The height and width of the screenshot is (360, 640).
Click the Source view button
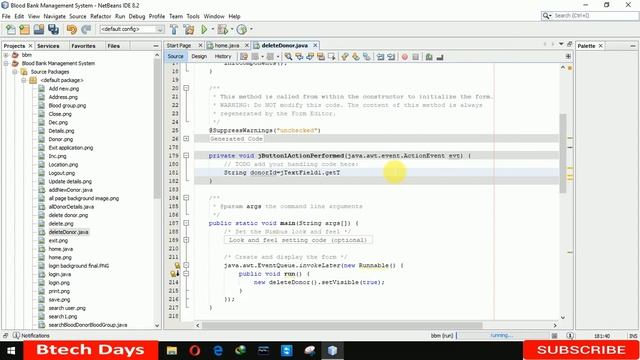176,56
